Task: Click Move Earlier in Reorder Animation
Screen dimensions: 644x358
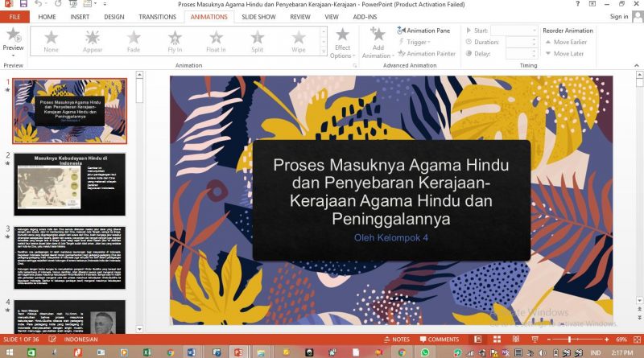Action: point(566,42)
